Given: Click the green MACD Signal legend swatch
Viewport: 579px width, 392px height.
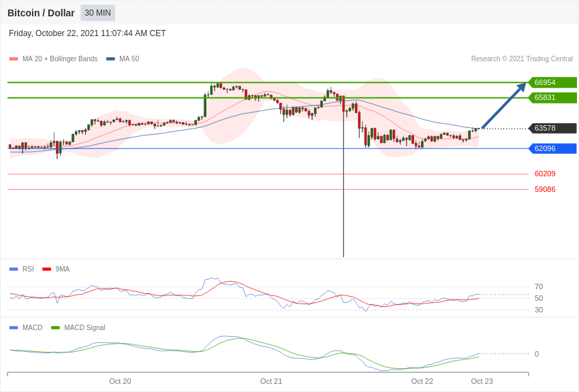Looking at the screenshot, I should click(55, 327).
